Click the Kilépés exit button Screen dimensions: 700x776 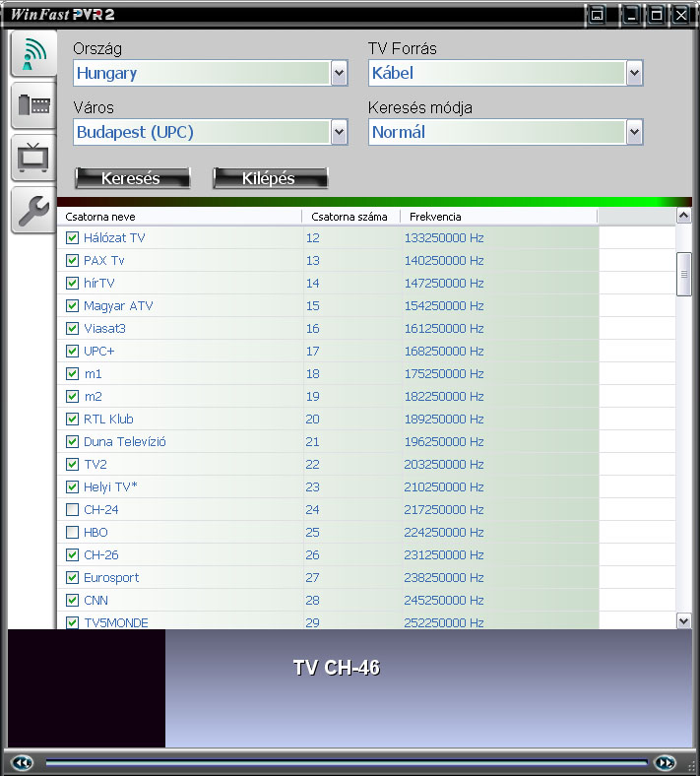pyautogui.click(x=270, y=178)
